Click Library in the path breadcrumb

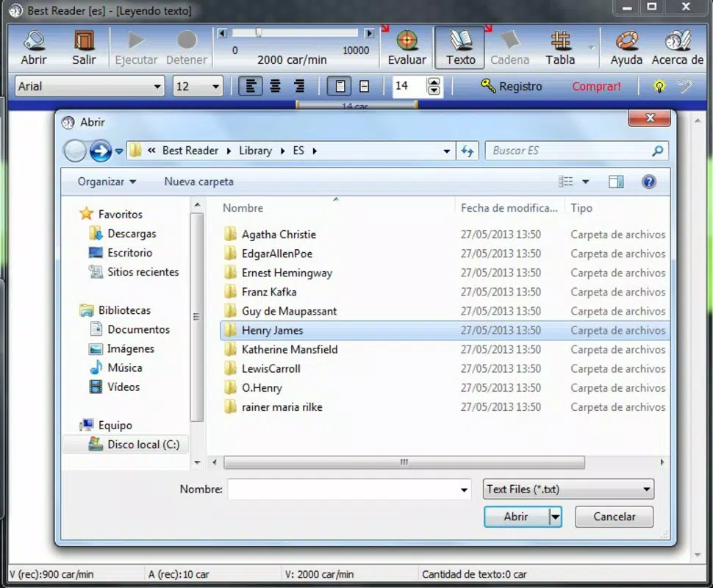pyautogui.click(x=256, y=151)
